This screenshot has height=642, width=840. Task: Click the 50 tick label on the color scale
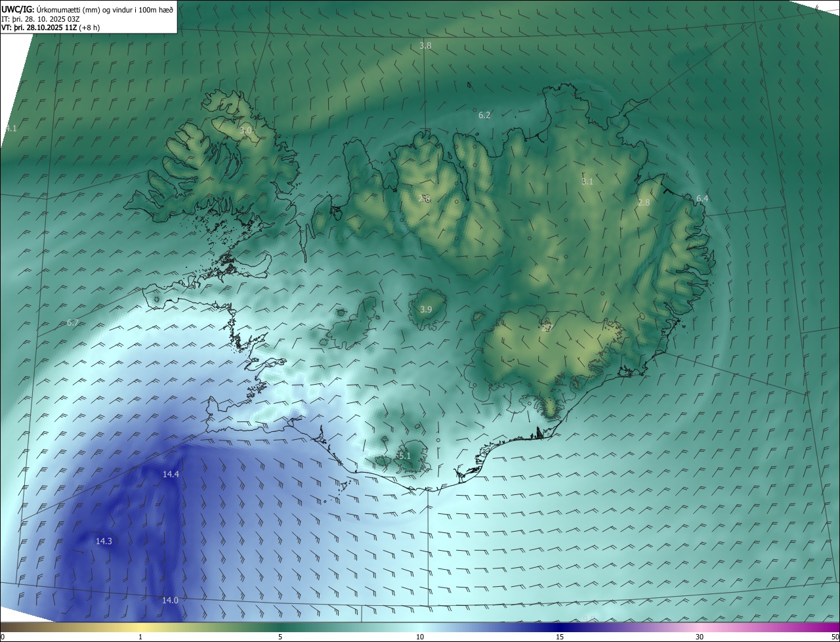pos(835,637)
